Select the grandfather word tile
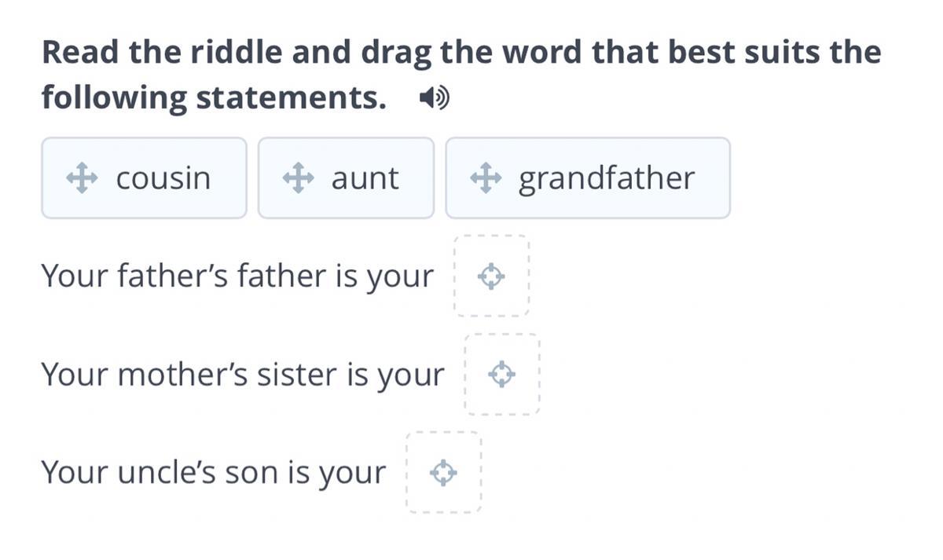This screenshot has height=560, width=943. [588, 178]
